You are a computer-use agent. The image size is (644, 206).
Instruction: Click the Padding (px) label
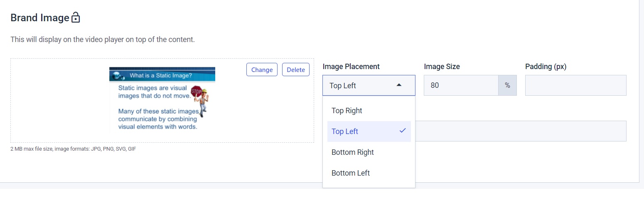546,66
